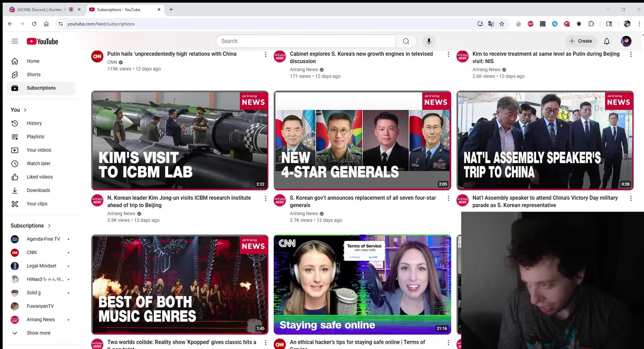Image resolution: width=644 pixels, height=349 pixels.
Task: Open options for Nat'l Assembly speaker video
Action: (x=631, y=198)
